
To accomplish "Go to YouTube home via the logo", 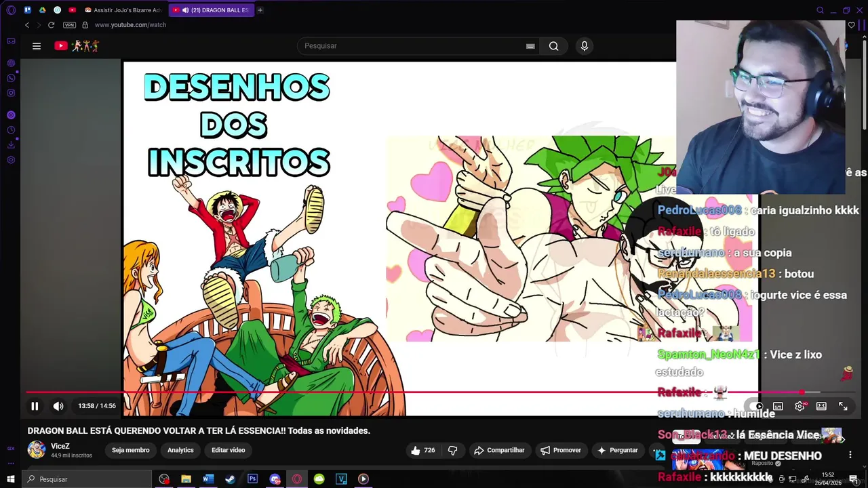I will 76,46.
